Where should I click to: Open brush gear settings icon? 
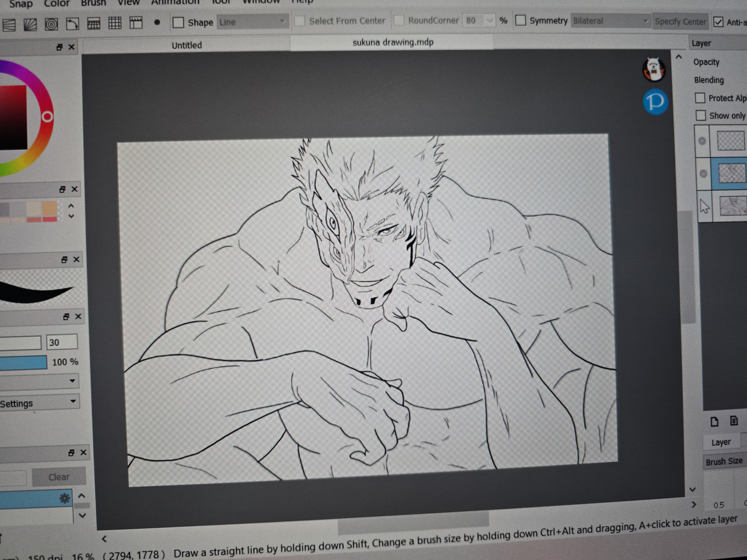[x=64, y=498]
